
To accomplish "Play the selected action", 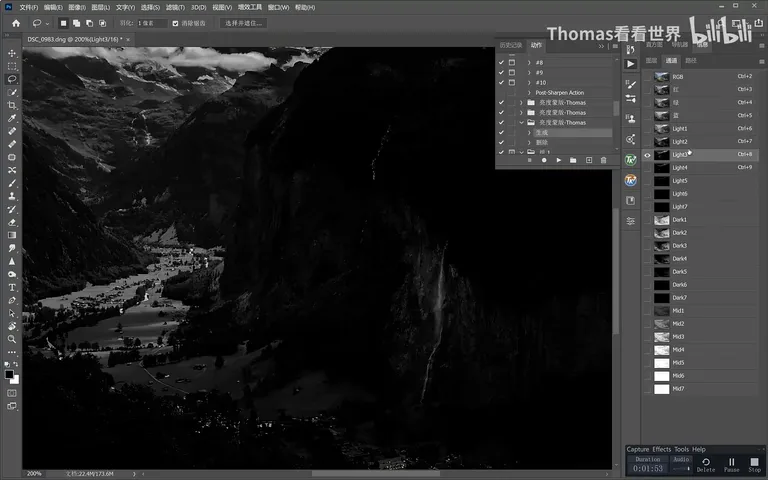I will pyautogui.click(x=559, y=160).
